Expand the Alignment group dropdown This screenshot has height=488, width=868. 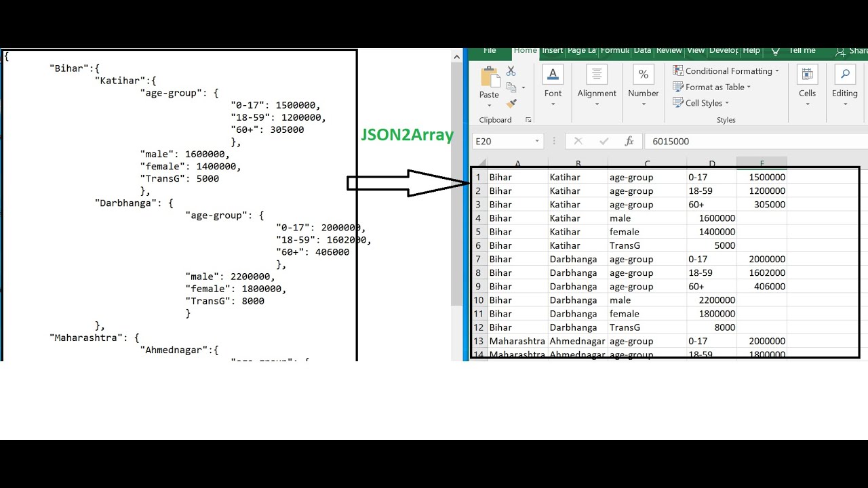click(x=597, y=104)
